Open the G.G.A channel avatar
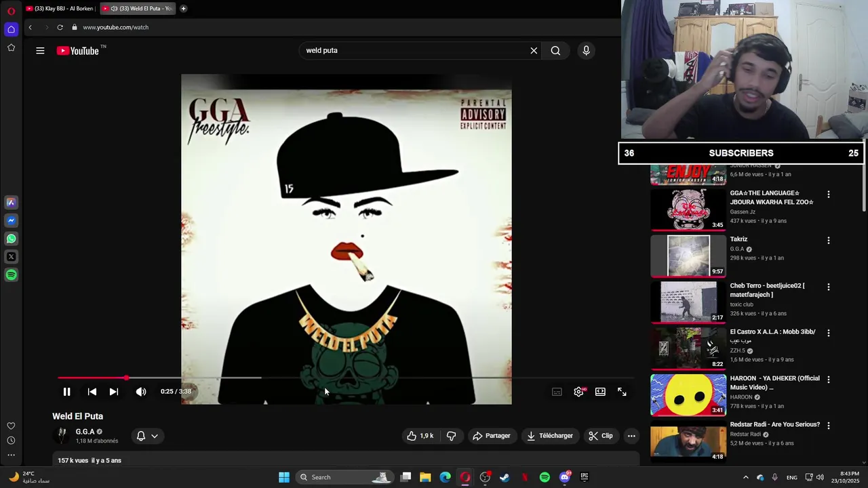The width and height of the screenshot is (868, 488). pyautogui.click(x=62, y=436)
